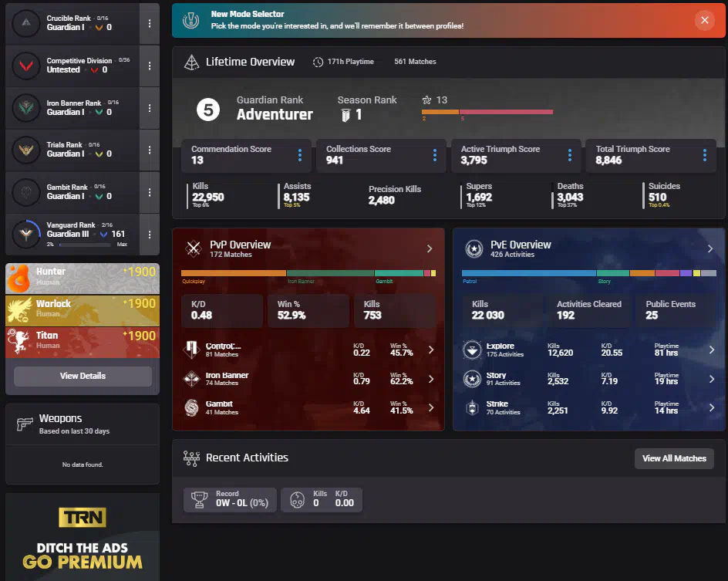728x581 pixels.
Task: Click the commendation red-orange progress bar
Action: click(x=487, y=112)
